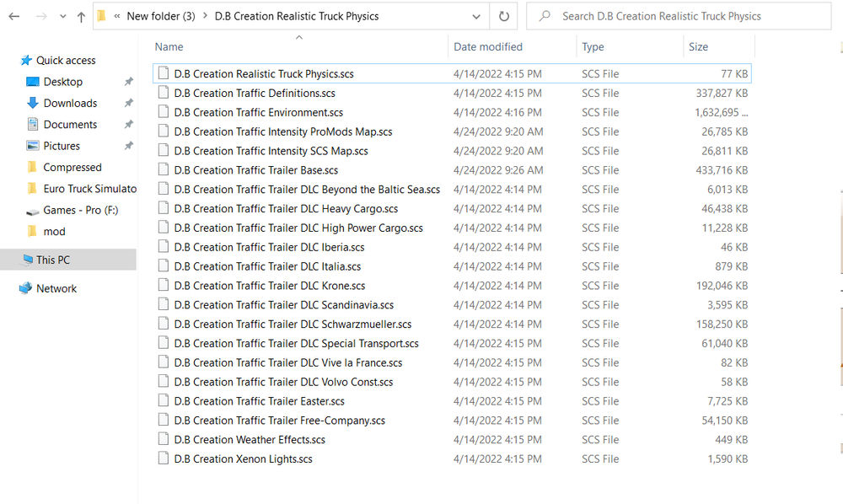Open the address bar dropdown arrow

pos(476,15)
